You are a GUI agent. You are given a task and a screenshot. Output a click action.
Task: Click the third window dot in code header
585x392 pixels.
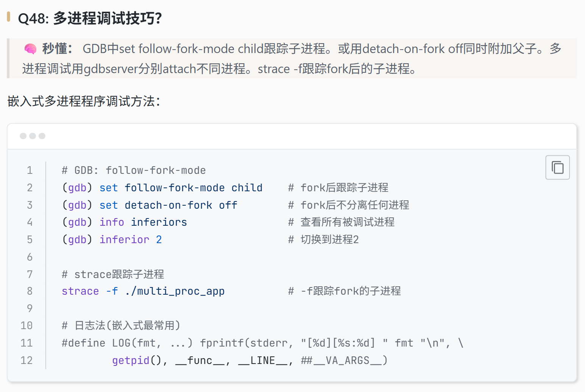(x=42, y=136)
